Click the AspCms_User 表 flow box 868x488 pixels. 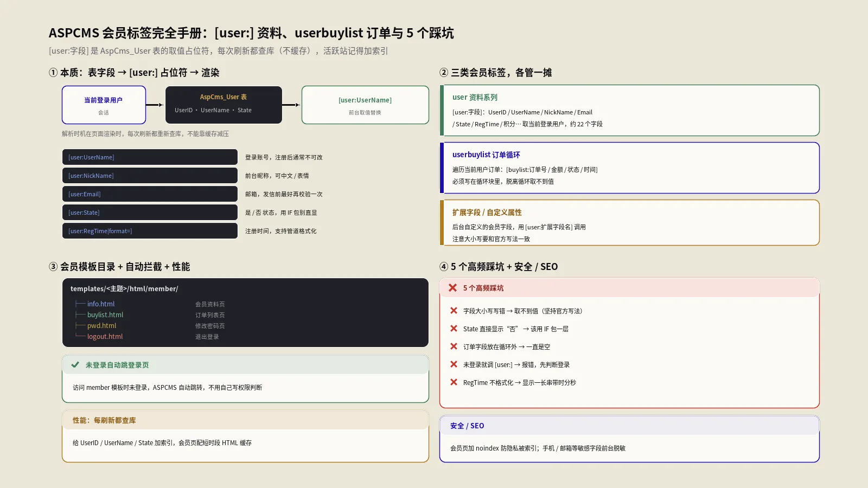click(x=224, y=105)
